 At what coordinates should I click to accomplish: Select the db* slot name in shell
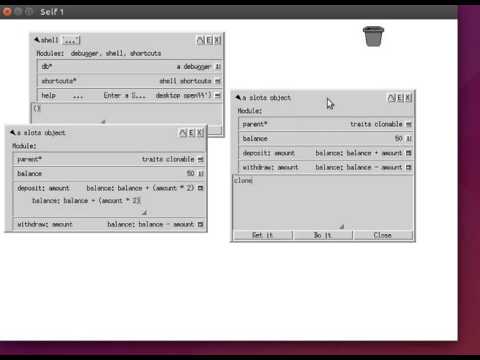(x=47, y=66)
